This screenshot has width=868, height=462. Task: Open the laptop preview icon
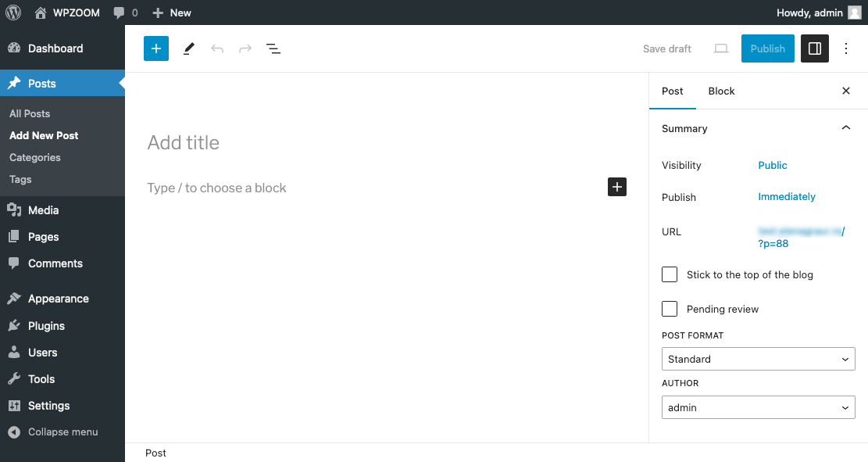pos(721,48)
